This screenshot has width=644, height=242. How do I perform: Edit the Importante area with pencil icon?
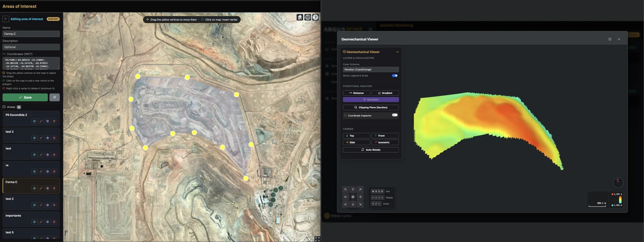click(x=41, y=222)
